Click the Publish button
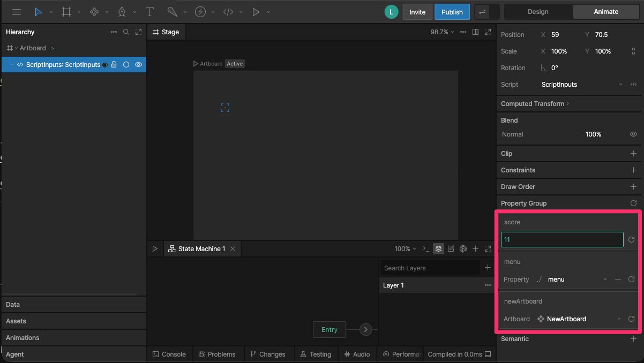Viewport: 644px width, 363px height. [x=452, y=12]
